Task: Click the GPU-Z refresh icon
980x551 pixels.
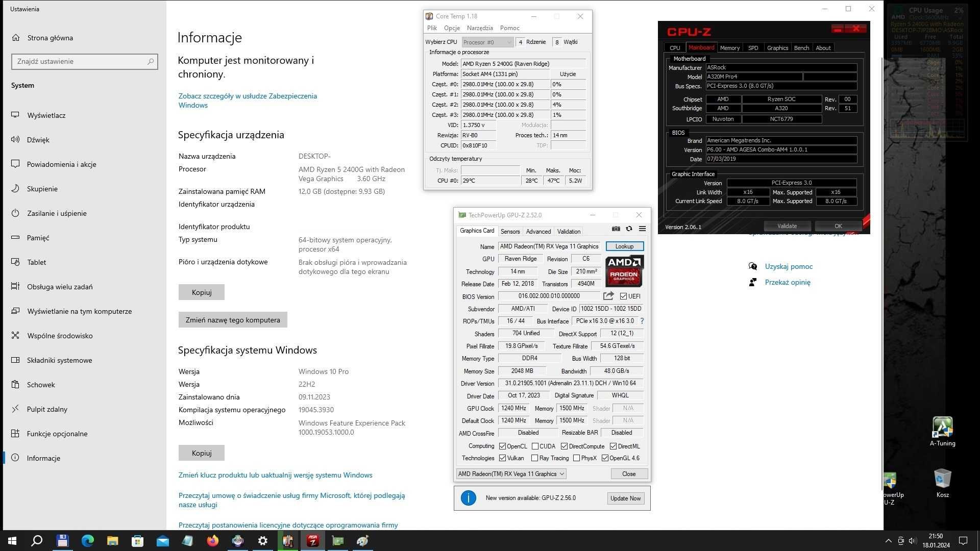Action: [629, 229]
